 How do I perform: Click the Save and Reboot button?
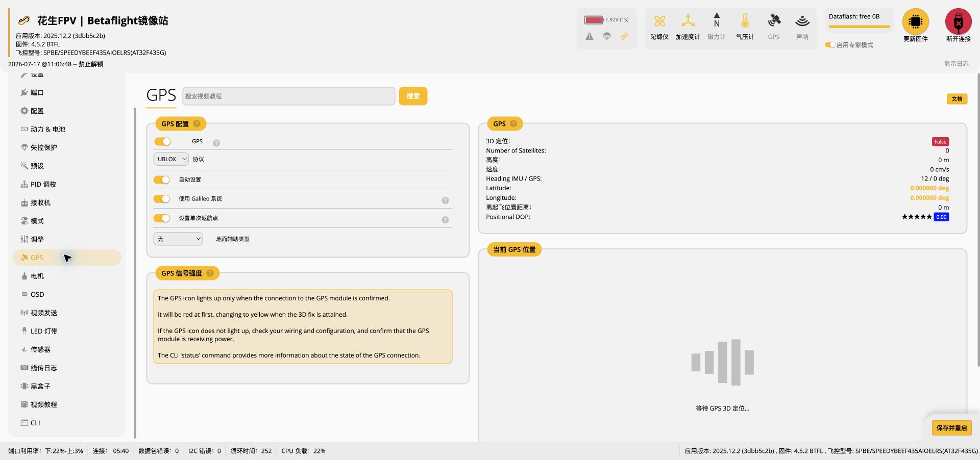click(x=951, y=428)
